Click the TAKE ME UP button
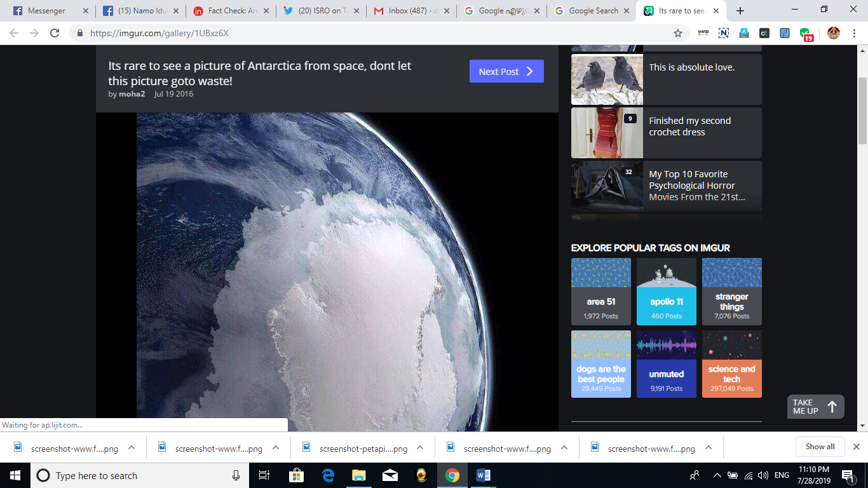The height and width of the screenshot is (488, 868). point(816,407)
